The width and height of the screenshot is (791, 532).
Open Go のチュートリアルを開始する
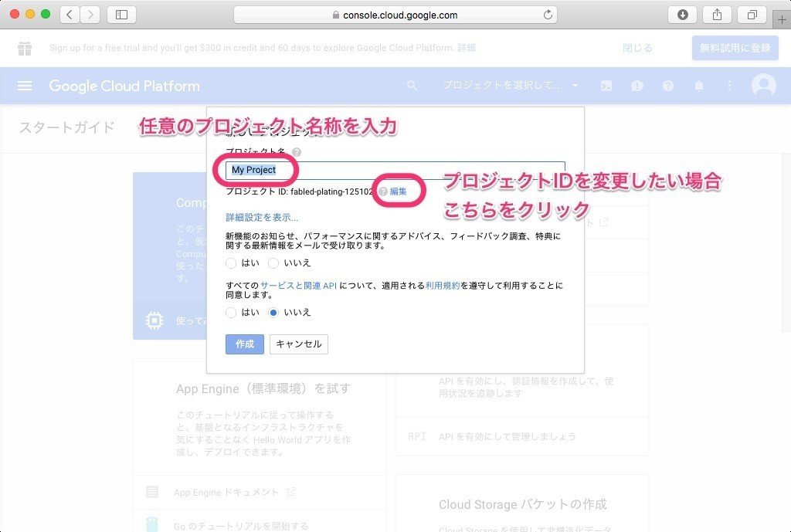click(x=241, y=526)
